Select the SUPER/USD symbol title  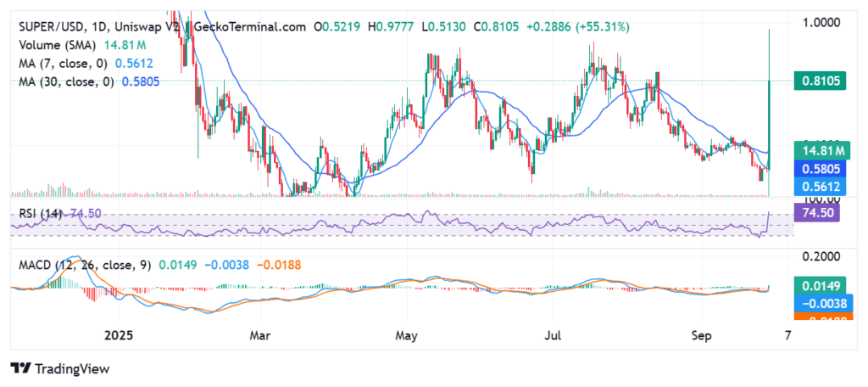coord(49,26)
